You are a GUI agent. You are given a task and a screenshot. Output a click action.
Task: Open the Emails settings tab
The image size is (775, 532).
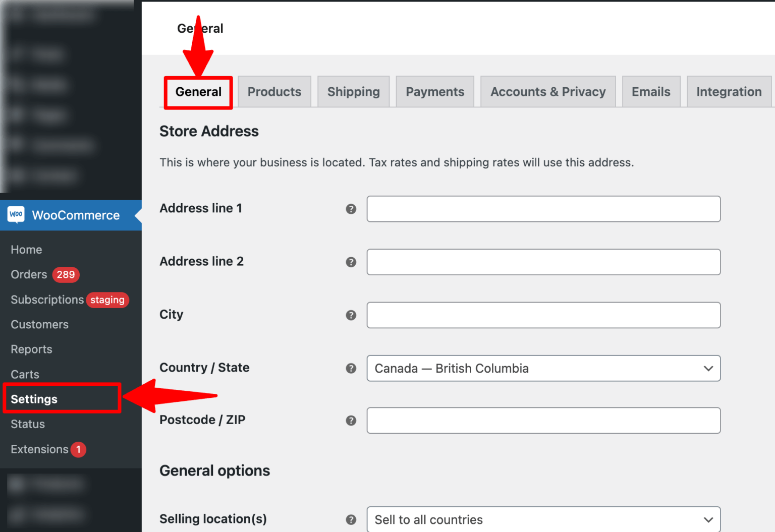pyautogui.click(x=651, y=91)
